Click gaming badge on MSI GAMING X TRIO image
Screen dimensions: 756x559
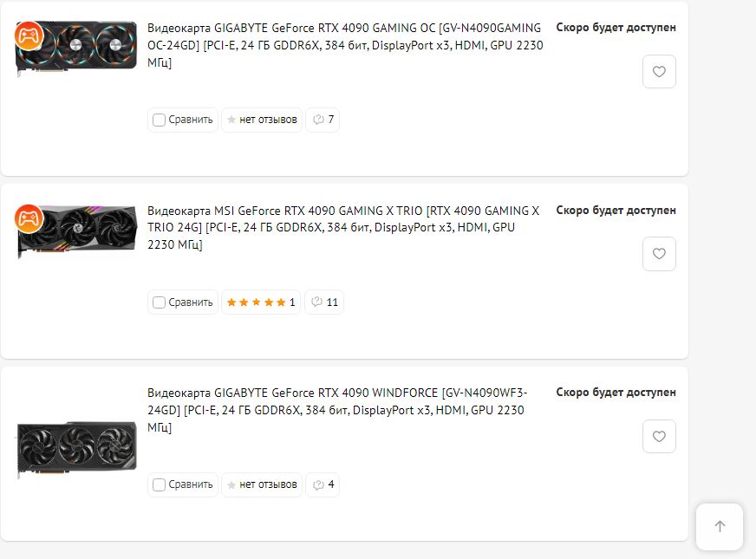coord(29,218)
